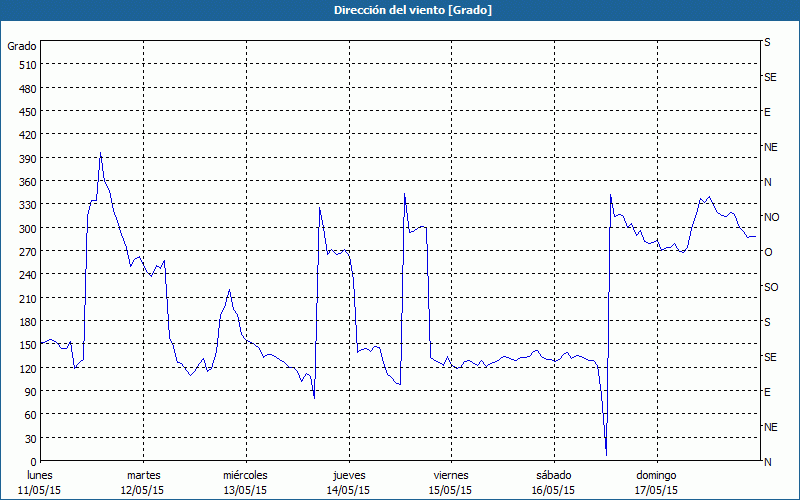The width and height of the screenshot is (800, 500).
Task: Click the date label 14/05/15
Action: (348, 490)
